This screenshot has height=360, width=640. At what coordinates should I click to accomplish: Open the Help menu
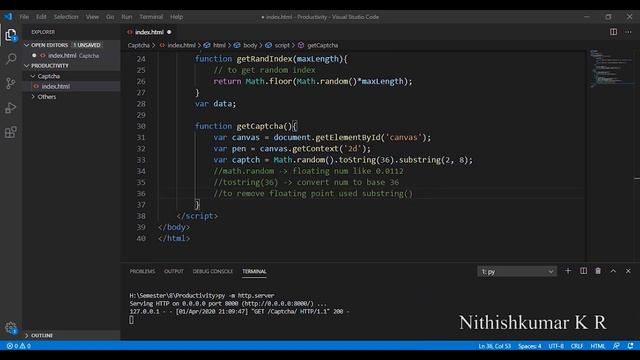click(x=176, y=17)
